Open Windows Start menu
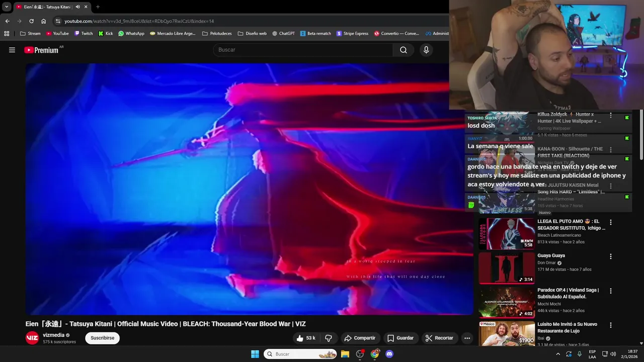 pos(255,354)
